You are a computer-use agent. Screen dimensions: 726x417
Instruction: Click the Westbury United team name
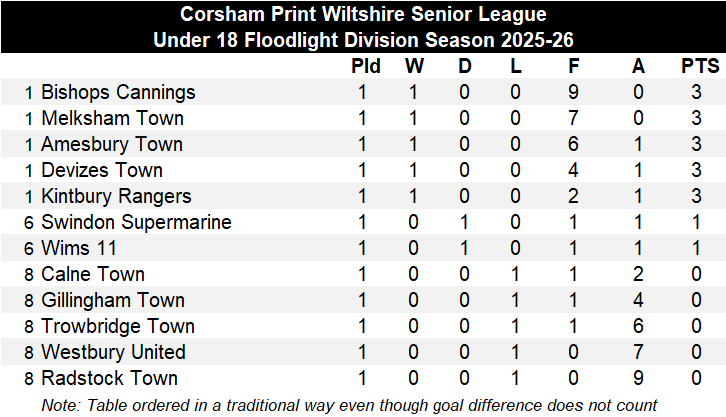coord(113,353)
